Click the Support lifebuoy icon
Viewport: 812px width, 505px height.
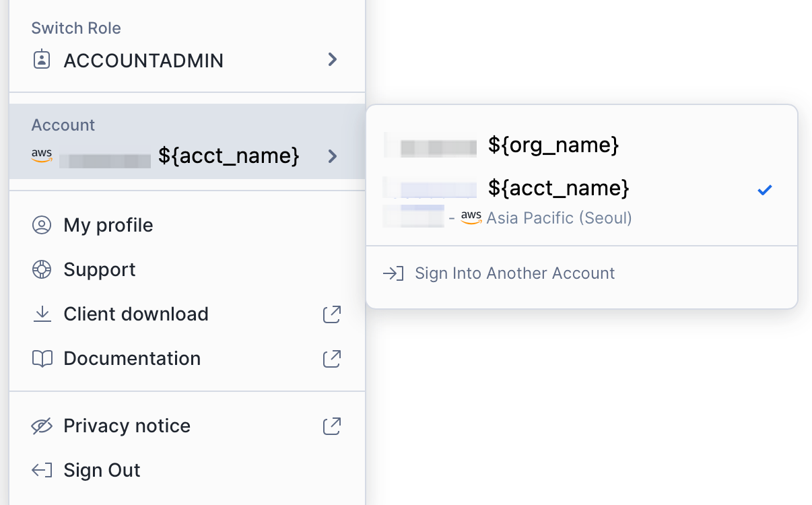click(42, 269)
